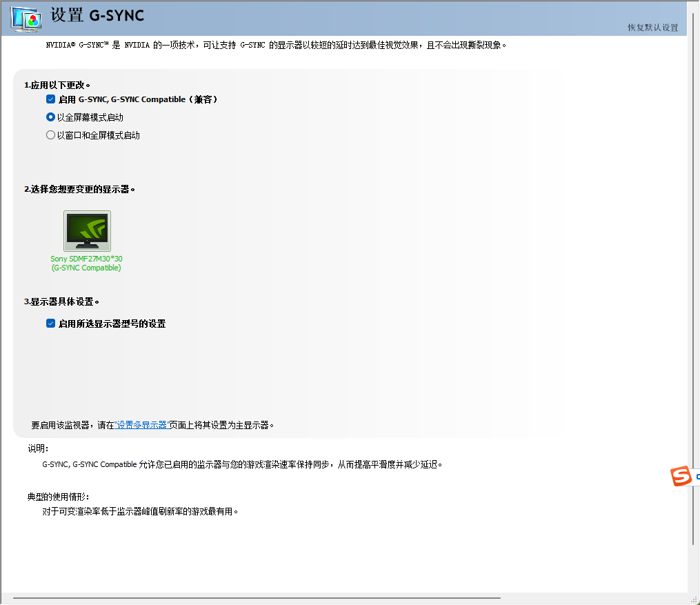Click 恢复默认设置 restore defaults link
The width and height of the screenshot is (700, 605).
coord(652,28)
